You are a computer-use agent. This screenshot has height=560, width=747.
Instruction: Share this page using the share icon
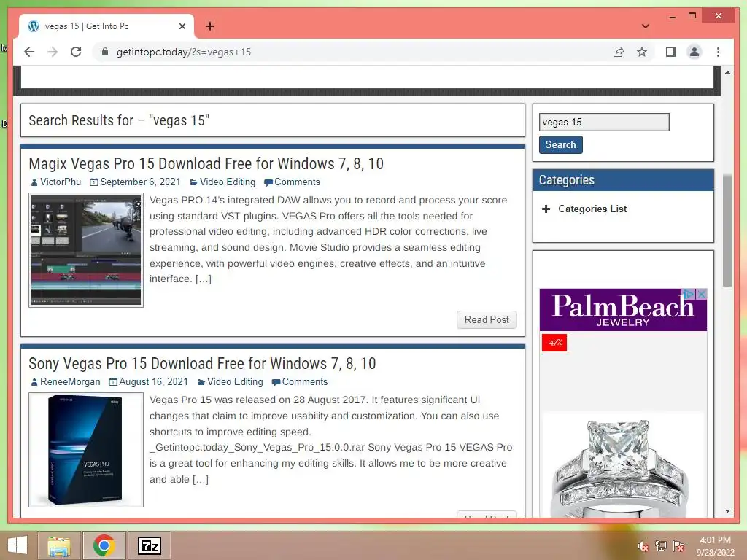[619, 52]
